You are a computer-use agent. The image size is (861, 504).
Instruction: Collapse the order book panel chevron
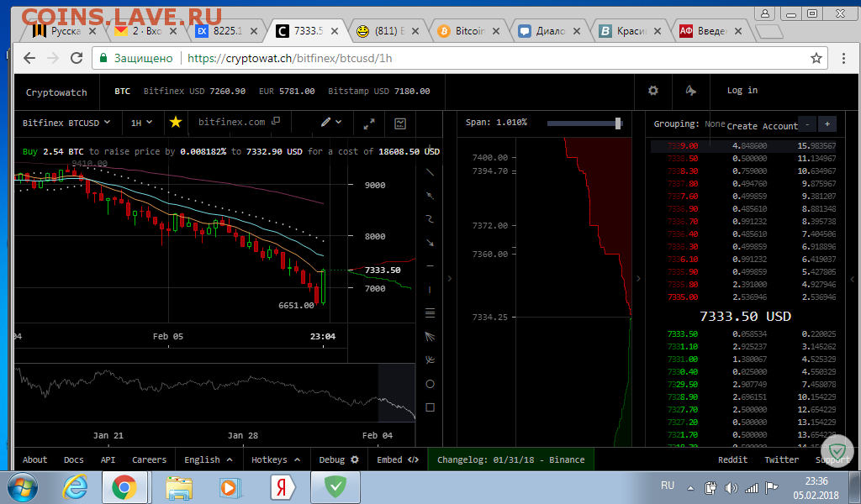click(853, 279)
